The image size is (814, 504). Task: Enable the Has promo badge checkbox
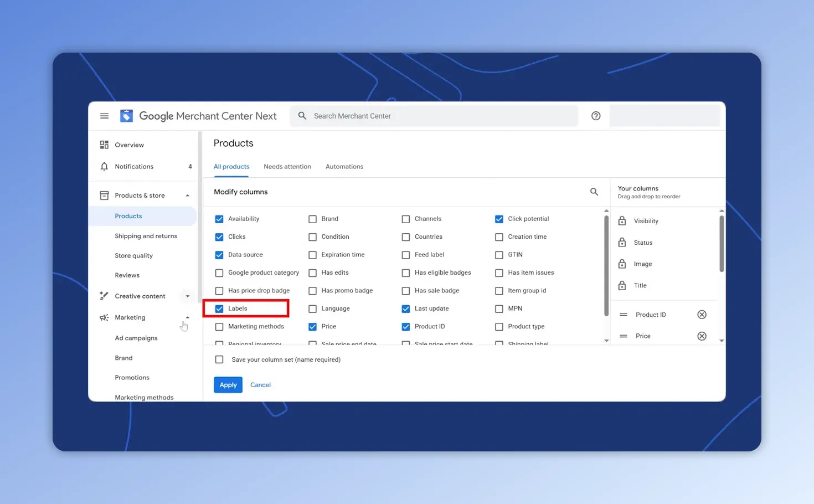coord(312,290)
